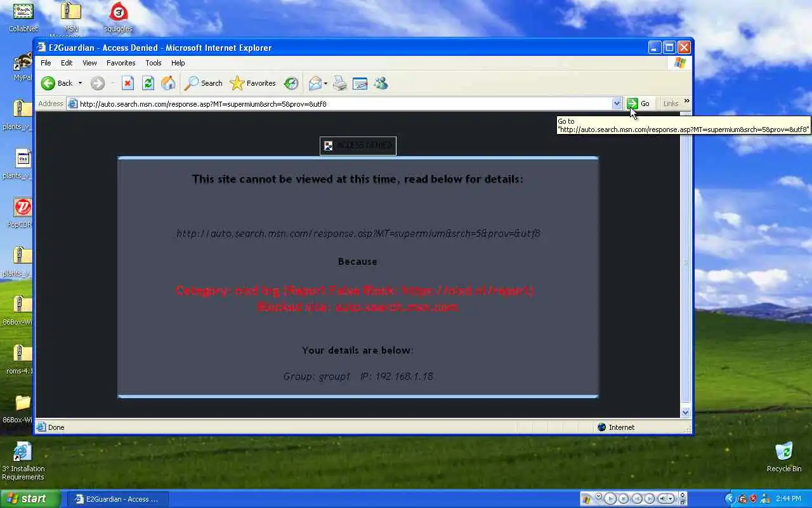Select the MyPal desktop icon
The width and height of the screenshot is (812, 508).
pyautogui.click(x=23, y=67)
